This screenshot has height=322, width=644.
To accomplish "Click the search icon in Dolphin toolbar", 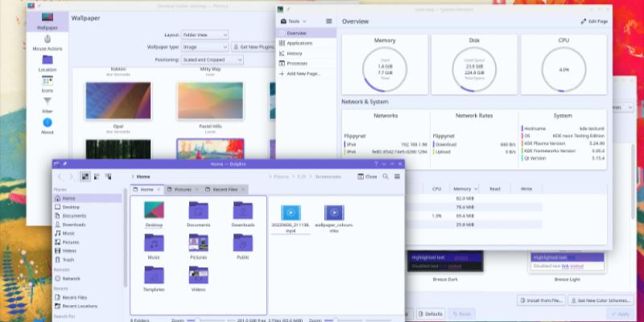I will [386, 175].
